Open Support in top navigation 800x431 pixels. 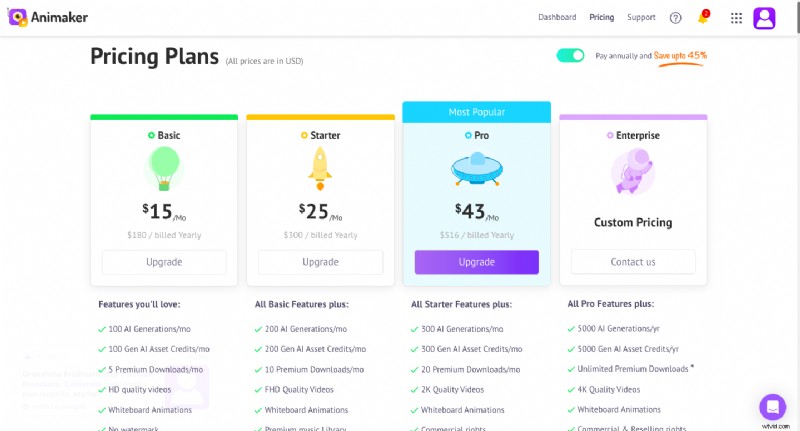click(641, 17)
